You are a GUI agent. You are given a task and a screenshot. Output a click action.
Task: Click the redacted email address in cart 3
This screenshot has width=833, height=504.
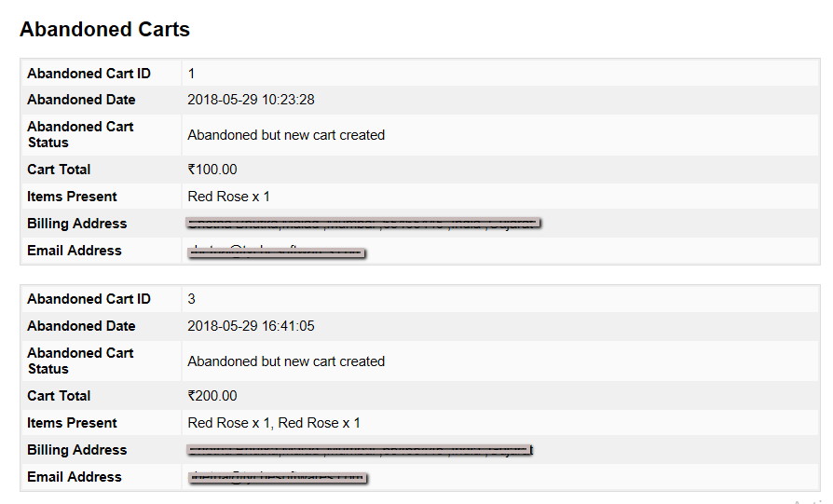click(x=278, y=478)
